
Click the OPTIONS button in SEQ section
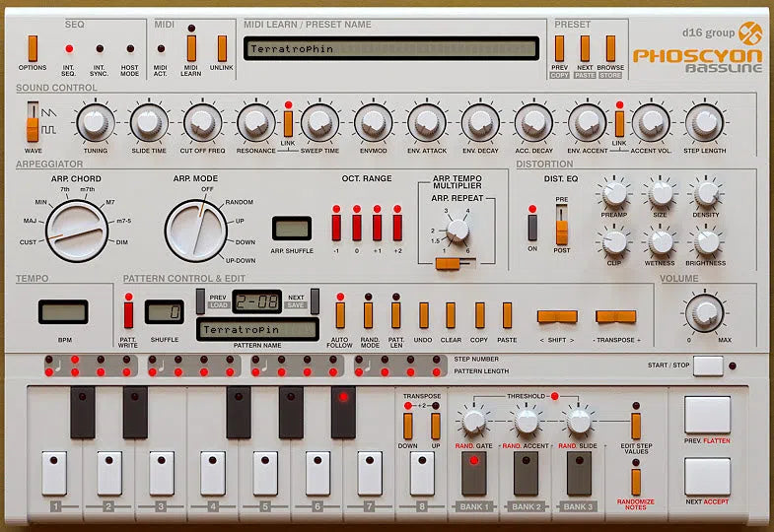tap(33, 48)
